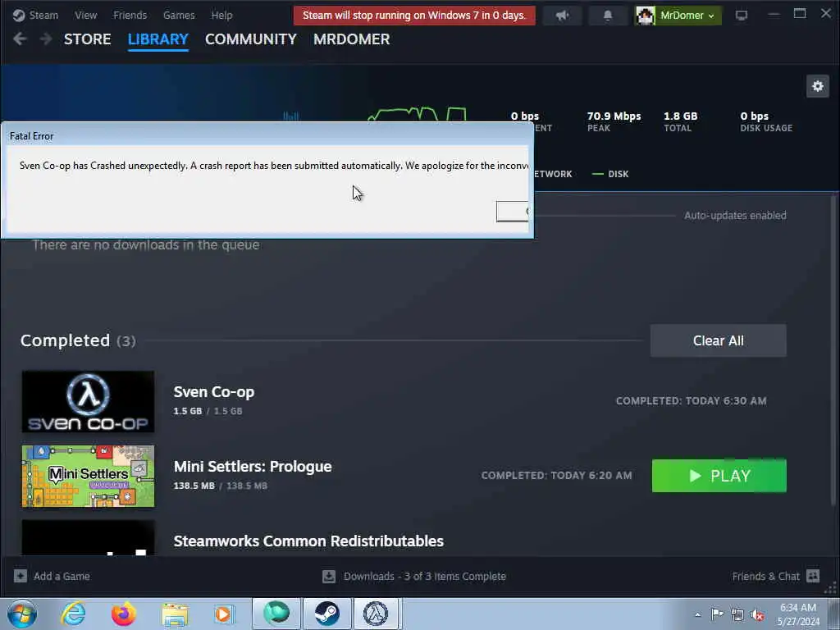Click the 0 bps DISK USAGE statistic
Viewport: 840px width, 630px height.
click(766, 121)
